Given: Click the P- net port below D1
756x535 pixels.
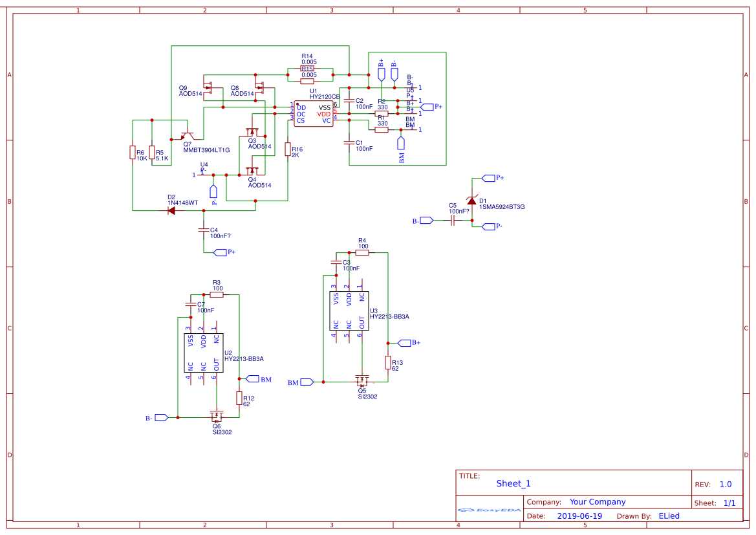Looking at the screenshot, I should click(x=488, y=226).
